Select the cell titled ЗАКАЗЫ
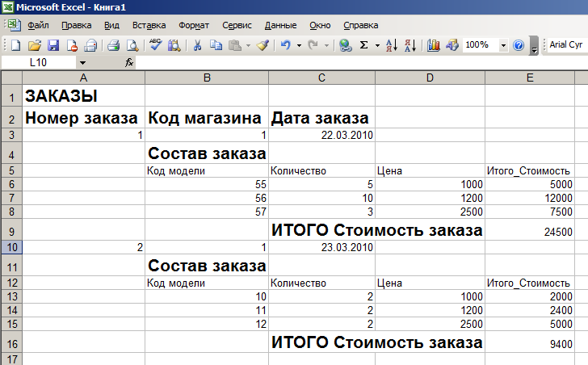Screen dimensions: 588x365 click(84, 96)
